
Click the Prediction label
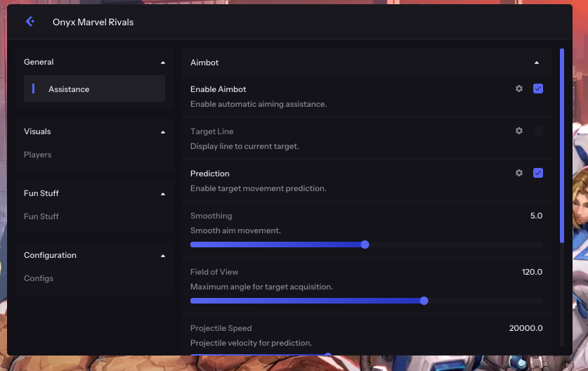[x=209, y=174]
